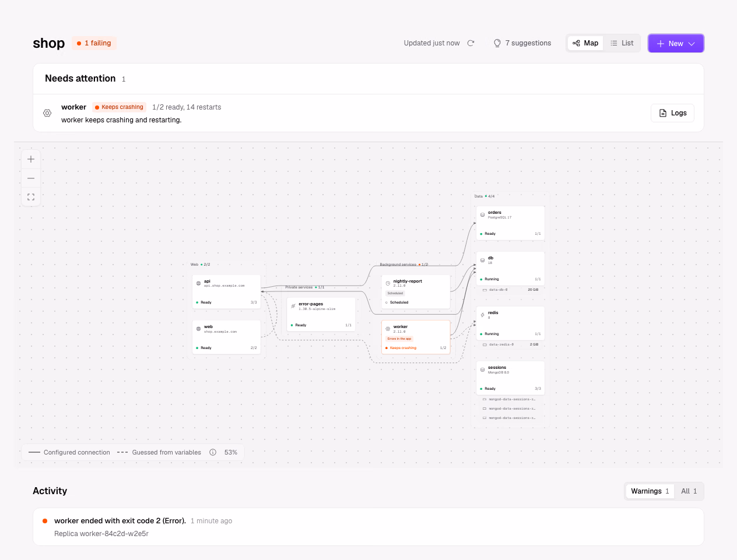
Task: Click 20 GiB size next to data-db-0
Action: (533, 290)
